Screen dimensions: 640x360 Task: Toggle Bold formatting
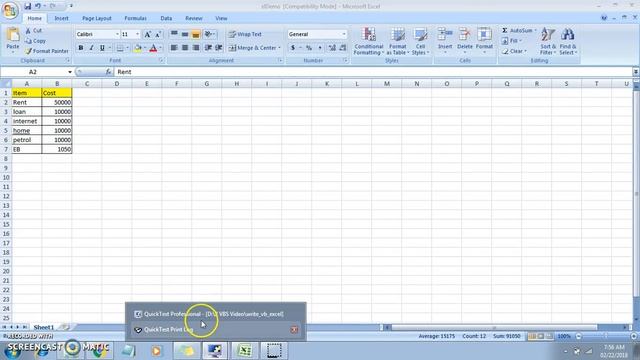click(80, 48)
